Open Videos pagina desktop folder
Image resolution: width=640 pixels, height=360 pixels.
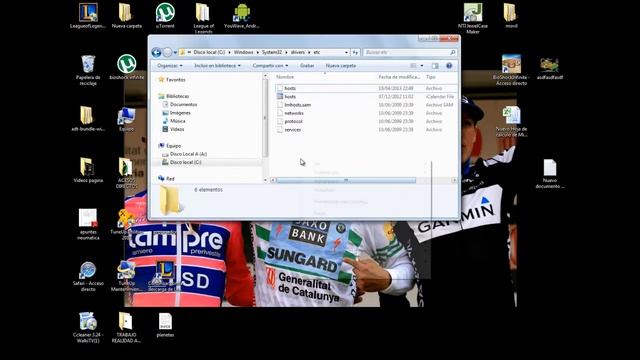[88, 170]
